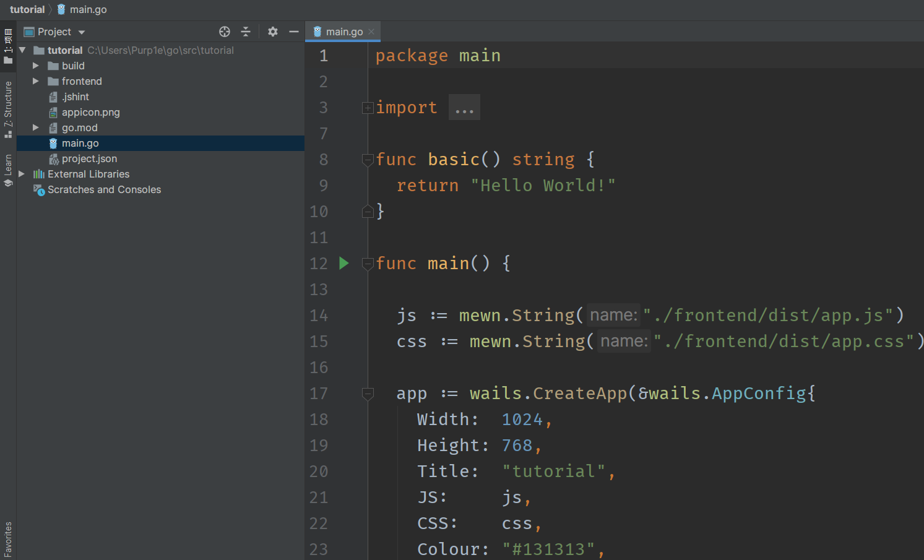Close the main.go editor tab
The height and width of the screenshot is (560, 924).
click(371, 32)
